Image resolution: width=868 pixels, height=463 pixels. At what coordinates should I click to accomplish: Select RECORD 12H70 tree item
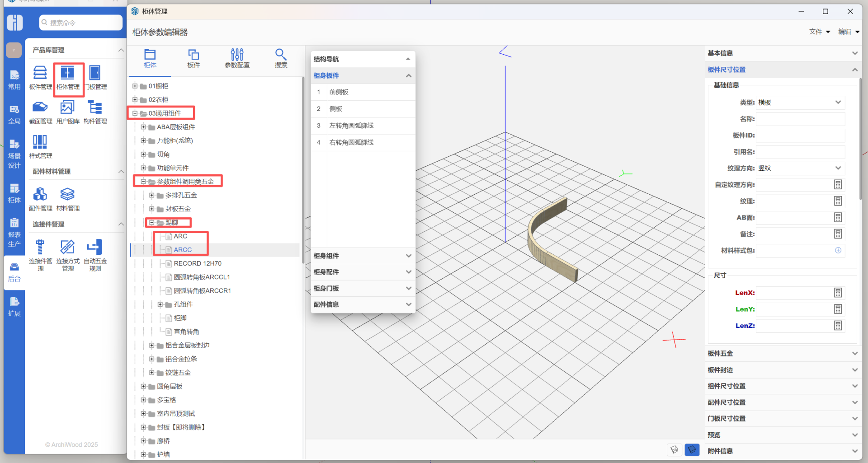(x=198, y=263)
